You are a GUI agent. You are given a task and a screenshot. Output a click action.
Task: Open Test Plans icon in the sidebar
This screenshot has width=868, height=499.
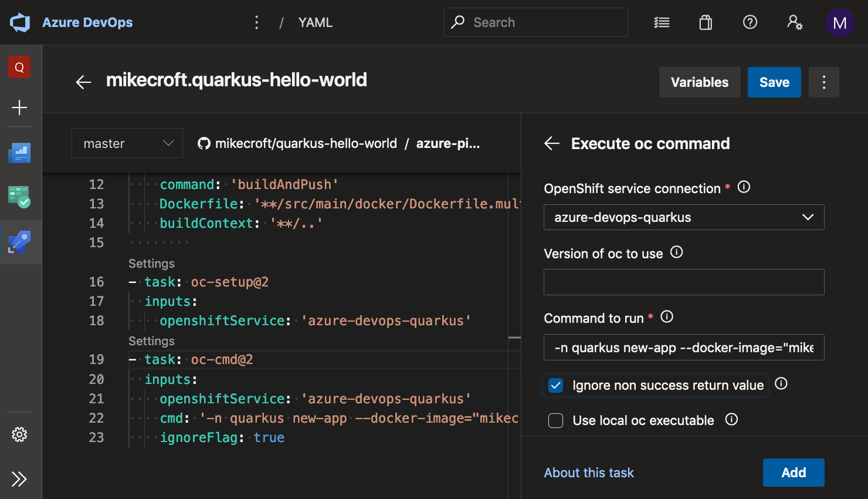click(19, 197)
